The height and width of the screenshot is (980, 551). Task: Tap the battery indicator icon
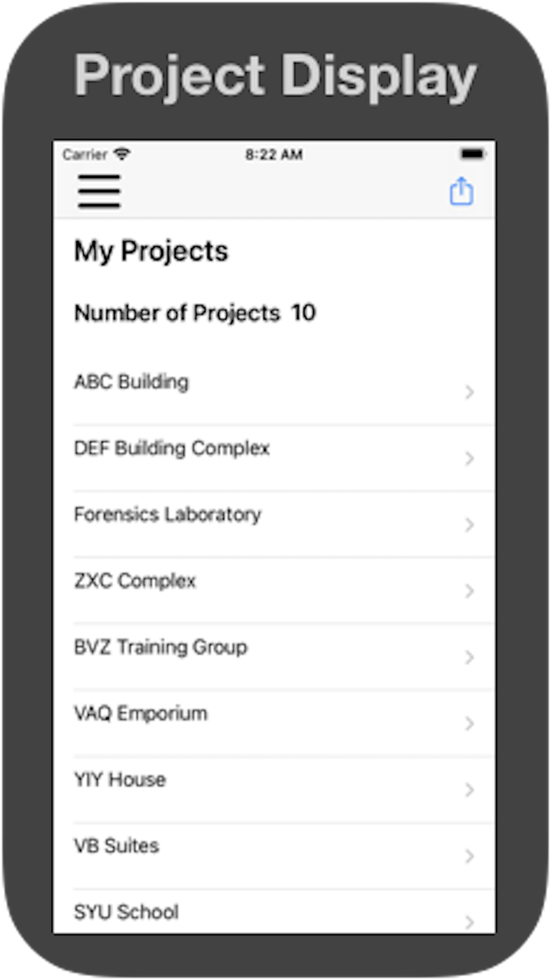pyautogui.click(x=473, y=154)
